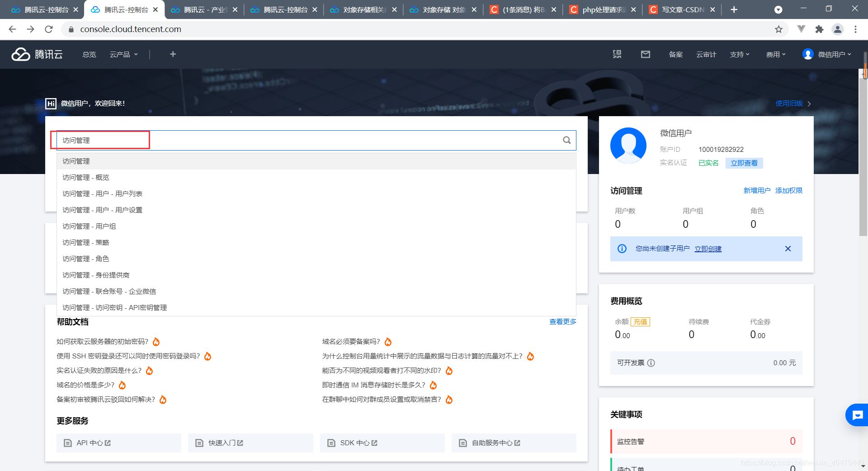The image size is (868, 471).
Task: Open the message mail icon
Action: click(646, 54)
